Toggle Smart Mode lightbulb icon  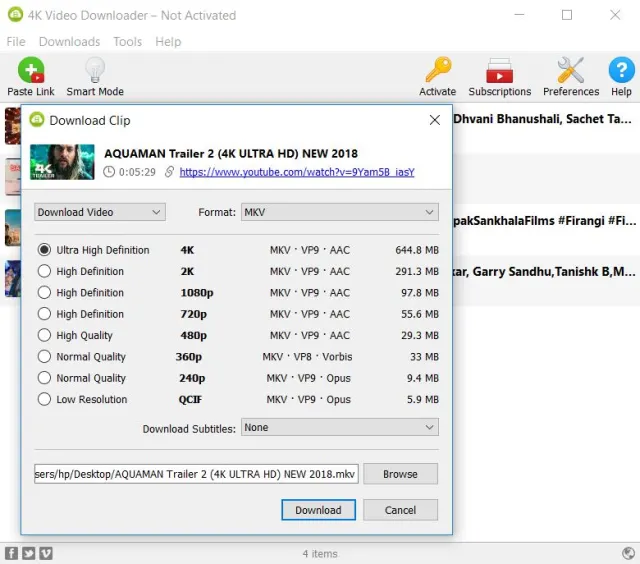pos(95,71)
